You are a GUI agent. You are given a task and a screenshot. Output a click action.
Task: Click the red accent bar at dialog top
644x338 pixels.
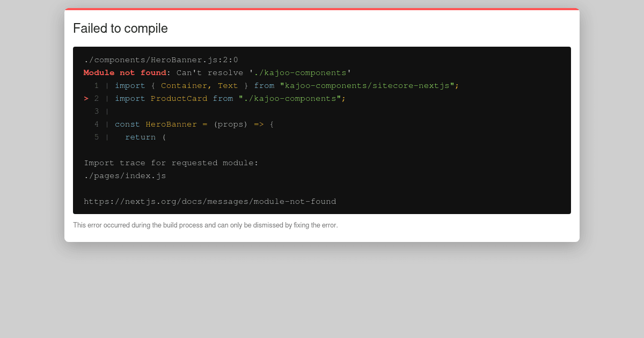(x=321, y=9)
